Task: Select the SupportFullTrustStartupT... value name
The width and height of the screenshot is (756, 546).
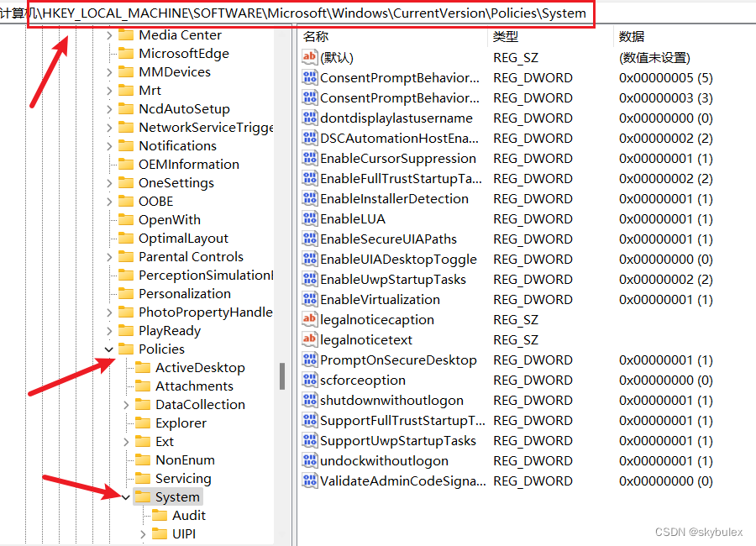Action: (x=402, y=421)
